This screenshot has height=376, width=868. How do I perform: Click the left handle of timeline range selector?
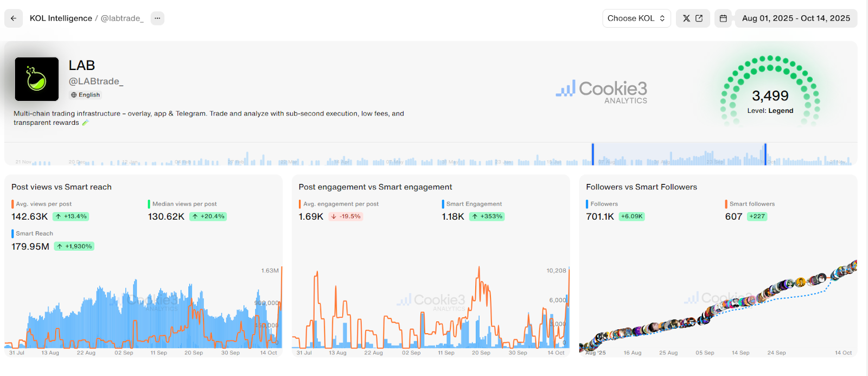(x=593, y=154)
